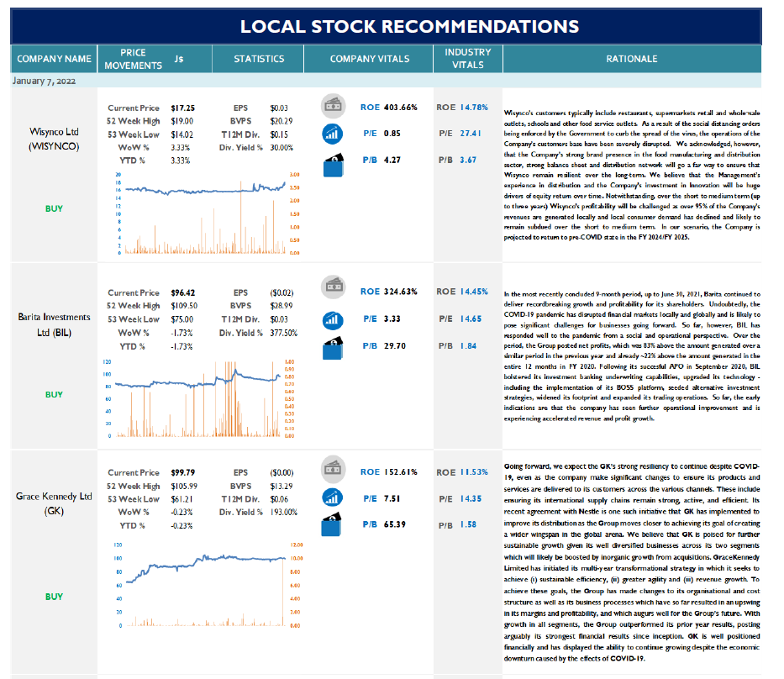Click Barita company P/B value 29.70
The width and height of the screenshot is (784, 679).
pos(394,346)
